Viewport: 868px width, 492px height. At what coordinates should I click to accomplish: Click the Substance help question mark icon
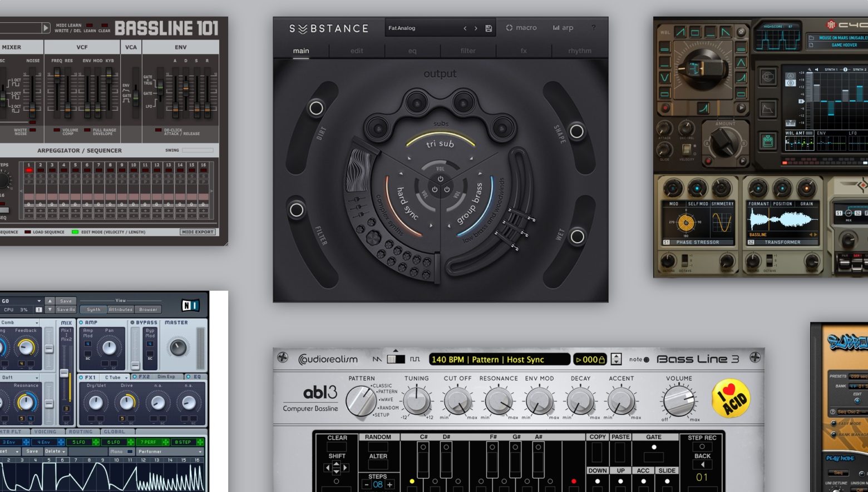[x=593, y=28]
